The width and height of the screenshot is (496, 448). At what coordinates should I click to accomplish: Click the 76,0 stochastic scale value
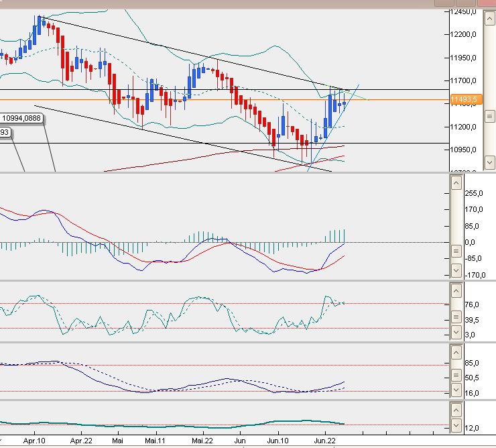[x=472, y=305]
